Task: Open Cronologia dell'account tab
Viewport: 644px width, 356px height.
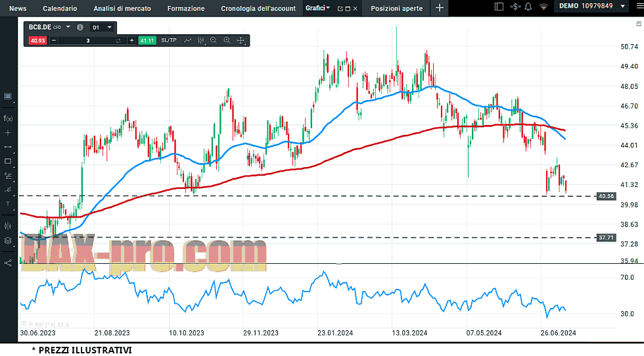Action: [x=258, y=8]
